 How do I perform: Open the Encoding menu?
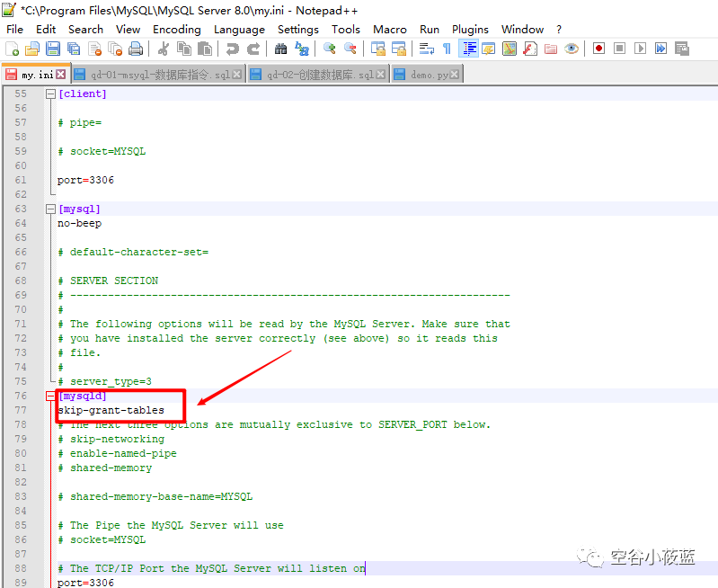(x=177, y=30)
